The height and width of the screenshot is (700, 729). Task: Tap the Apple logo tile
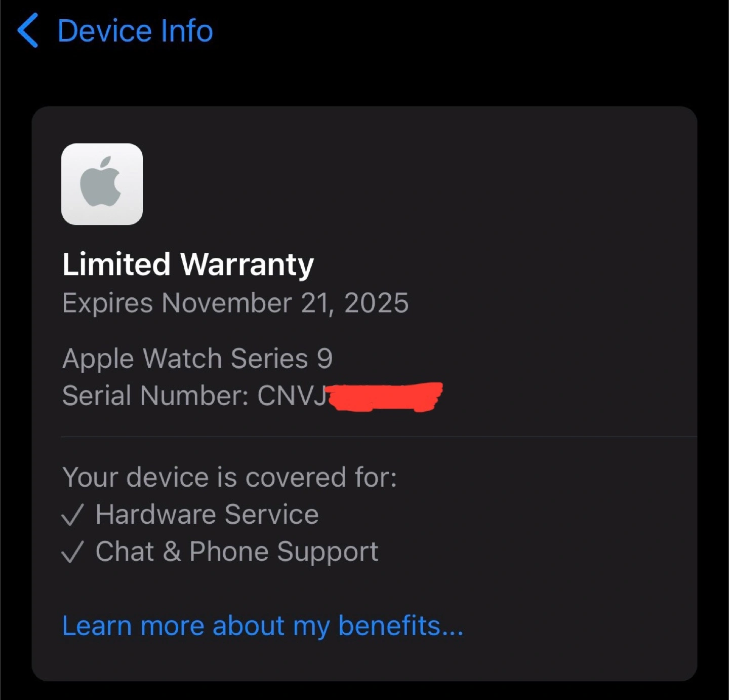(102, 184)
